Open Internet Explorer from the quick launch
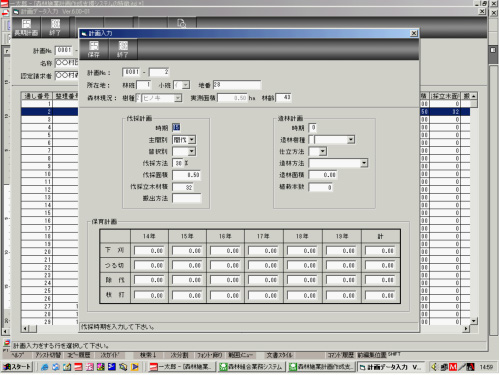 click(x=44, y=367)
